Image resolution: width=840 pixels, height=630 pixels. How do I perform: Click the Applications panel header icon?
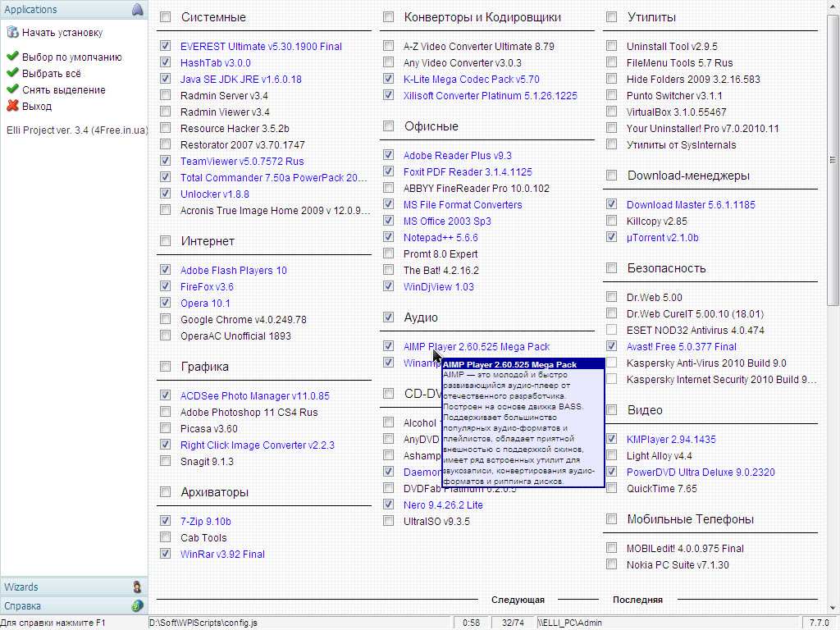(x=137, y=9)
